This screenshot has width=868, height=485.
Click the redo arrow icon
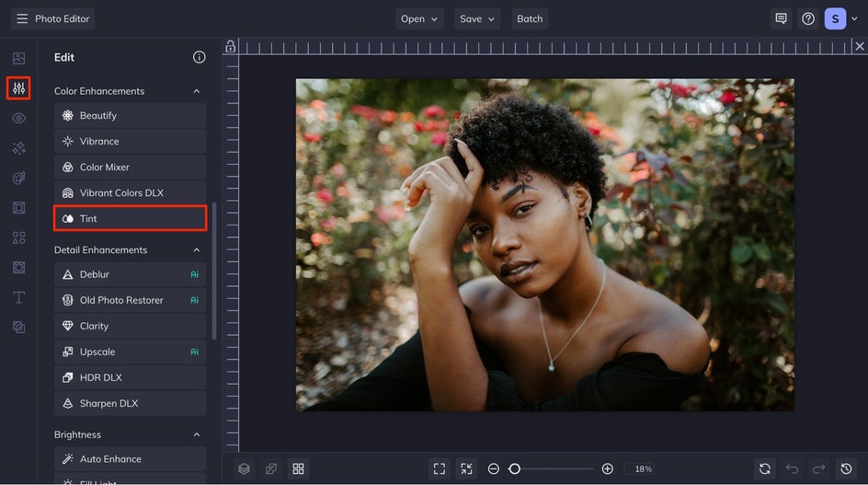pos(819,469)
